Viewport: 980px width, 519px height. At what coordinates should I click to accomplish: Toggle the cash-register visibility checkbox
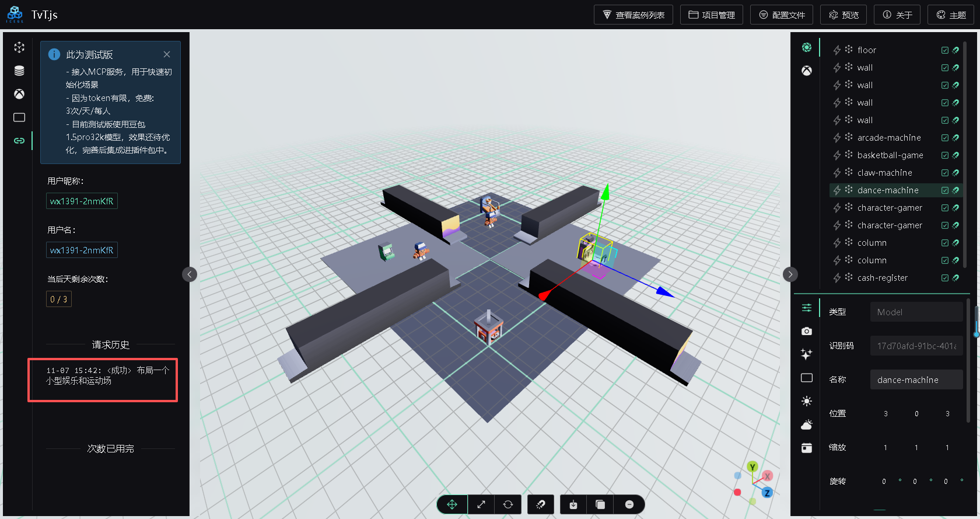coord(944,278)
